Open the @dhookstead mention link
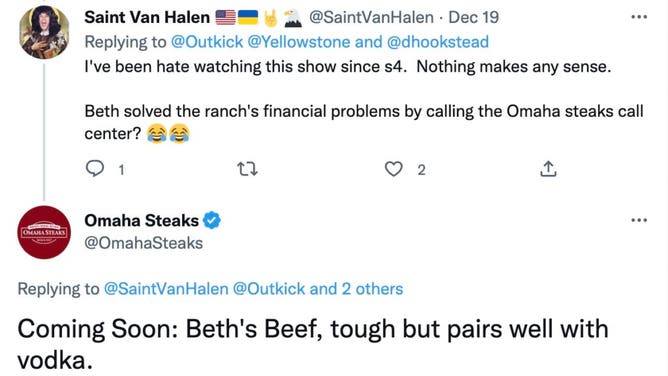 coord(438,42)
